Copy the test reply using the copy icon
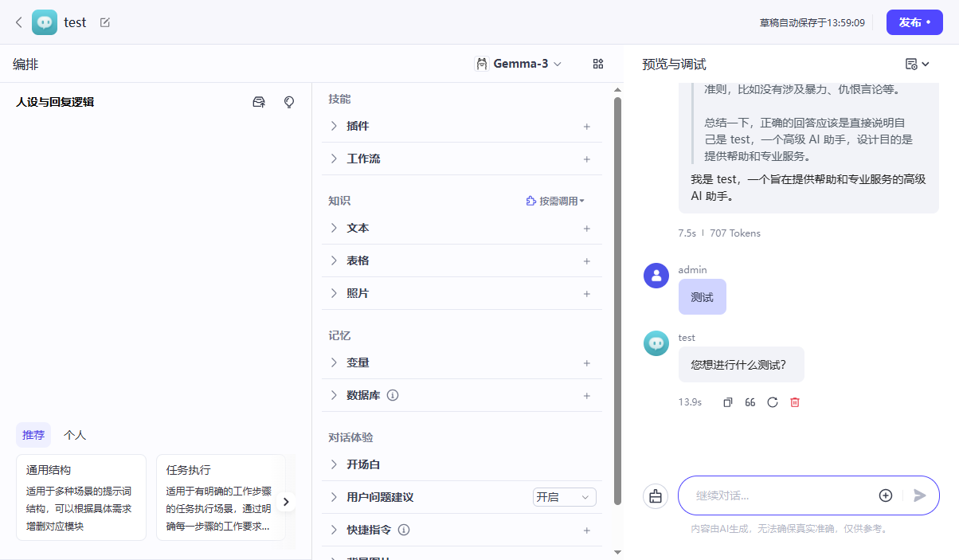 coord(727,402)
